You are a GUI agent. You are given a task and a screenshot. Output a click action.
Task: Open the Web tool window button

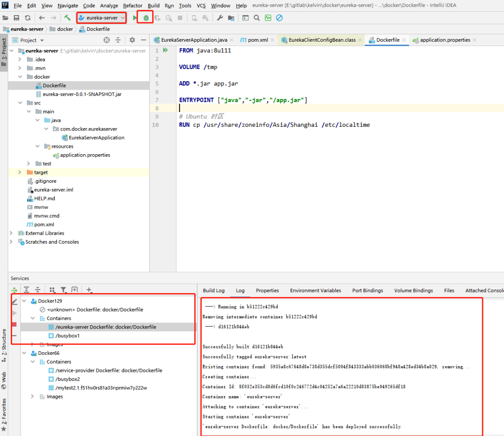click(4, 380)
